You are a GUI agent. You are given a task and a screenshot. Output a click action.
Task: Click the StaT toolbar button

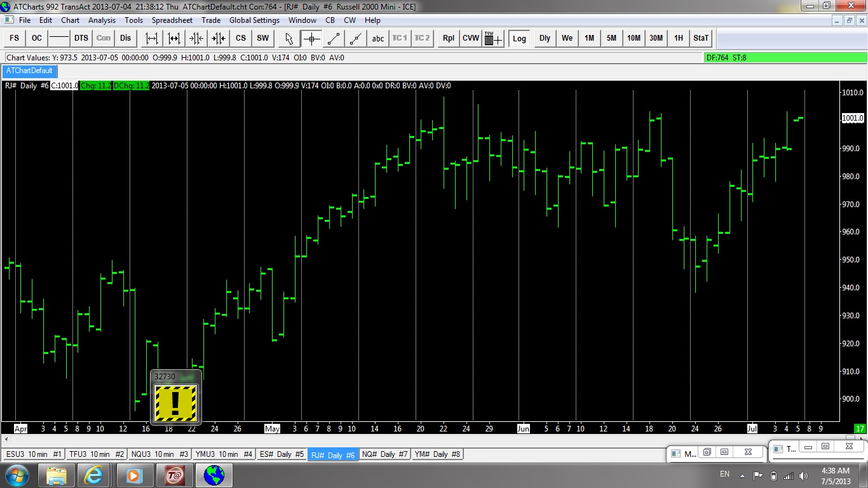(701, 38)
